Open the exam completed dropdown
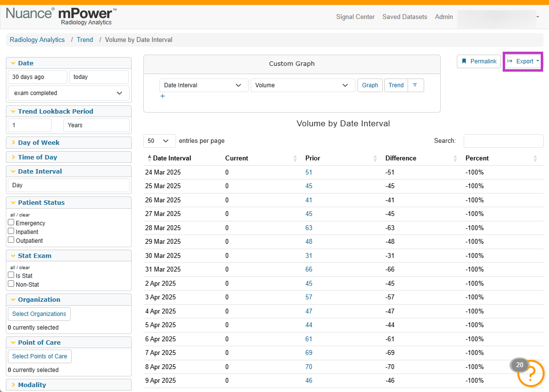 coord(69,93)
